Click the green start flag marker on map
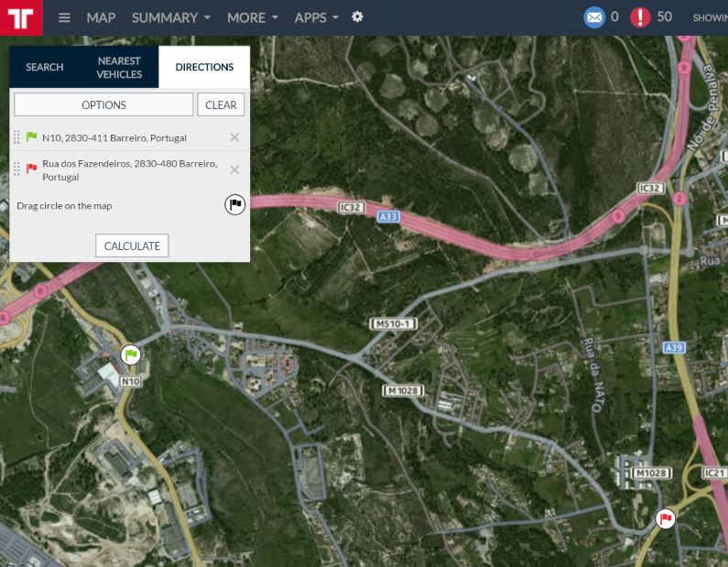 131,354
